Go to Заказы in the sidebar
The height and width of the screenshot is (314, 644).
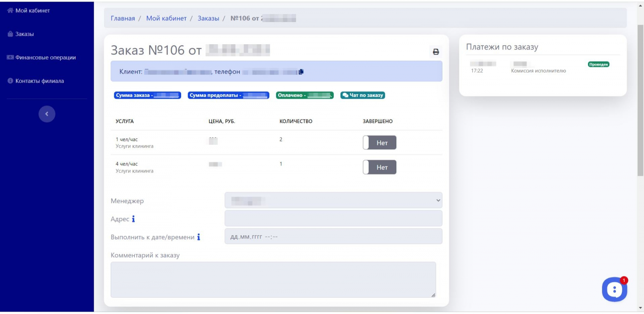point(21,34)
